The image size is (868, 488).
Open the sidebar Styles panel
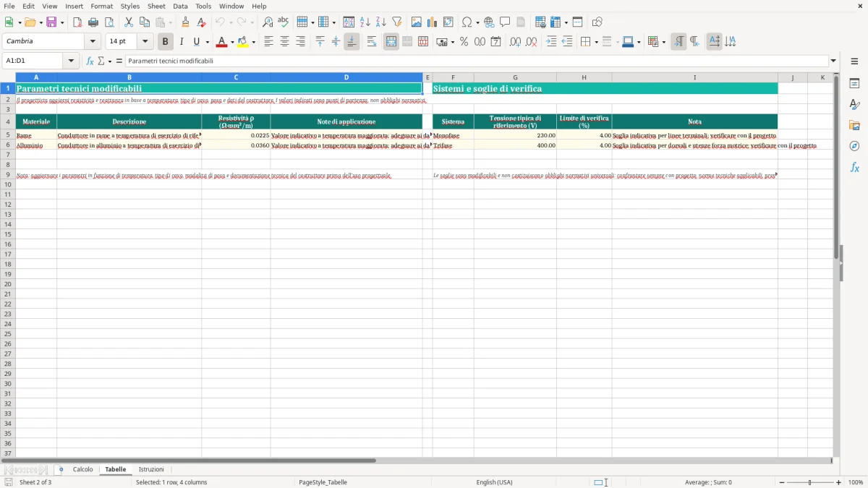[x=854, y=104]
